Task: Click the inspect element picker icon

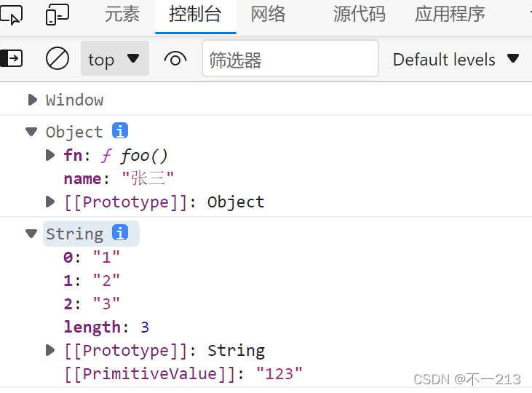Action: [12, 14]
